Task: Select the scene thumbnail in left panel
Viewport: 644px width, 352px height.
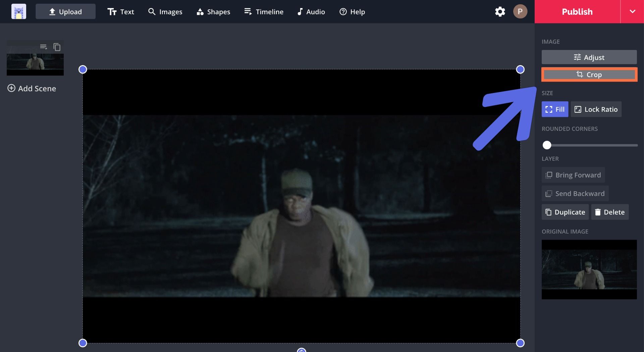Action: 35,64
